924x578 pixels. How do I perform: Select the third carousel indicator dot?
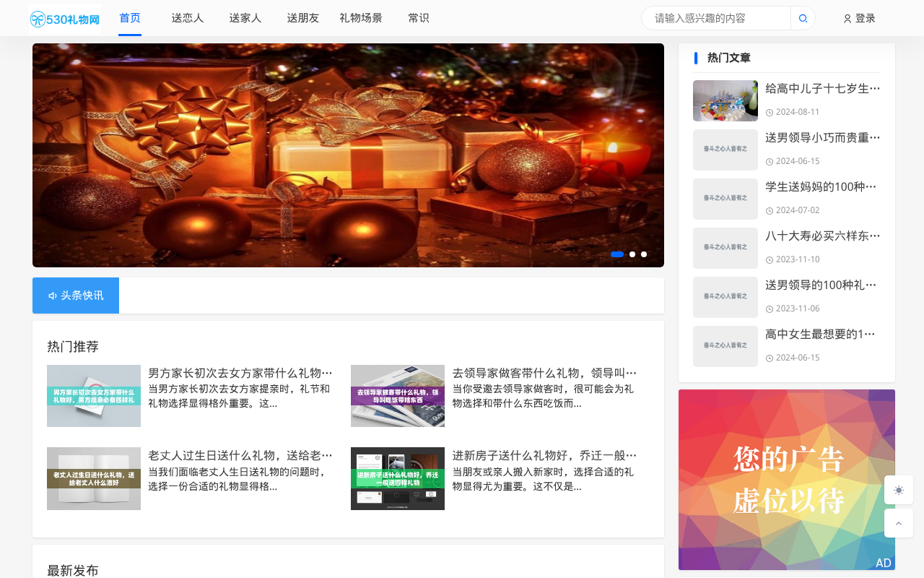coord(643,254)
